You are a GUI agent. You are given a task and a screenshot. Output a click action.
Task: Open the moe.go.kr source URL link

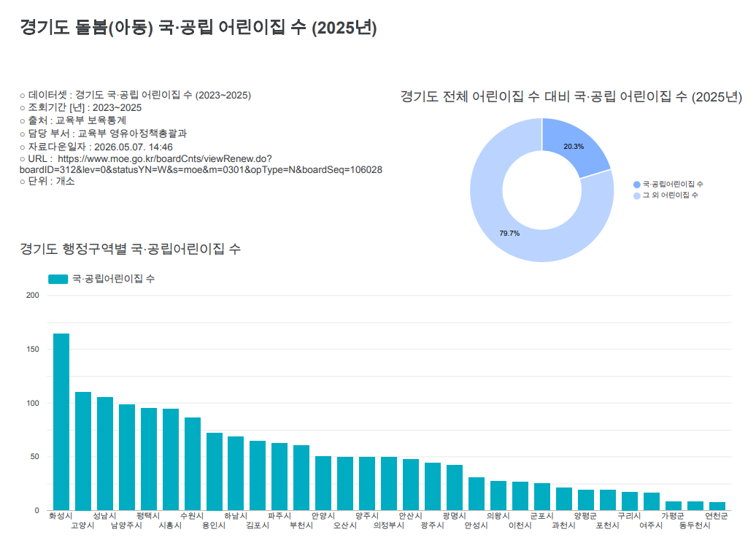pyautogui.click(x=201, y=164)
